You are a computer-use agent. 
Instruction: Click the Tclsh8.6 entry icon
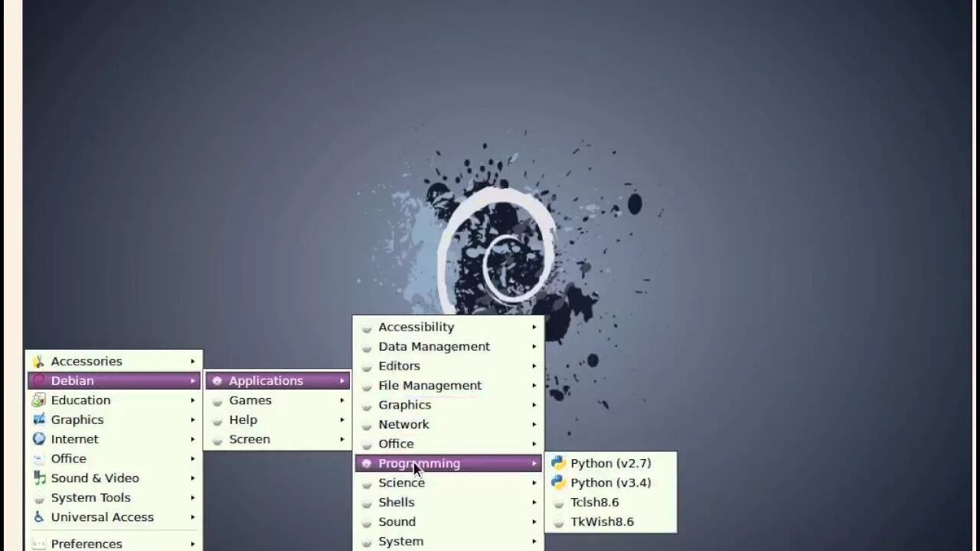[x=558, y=503]
